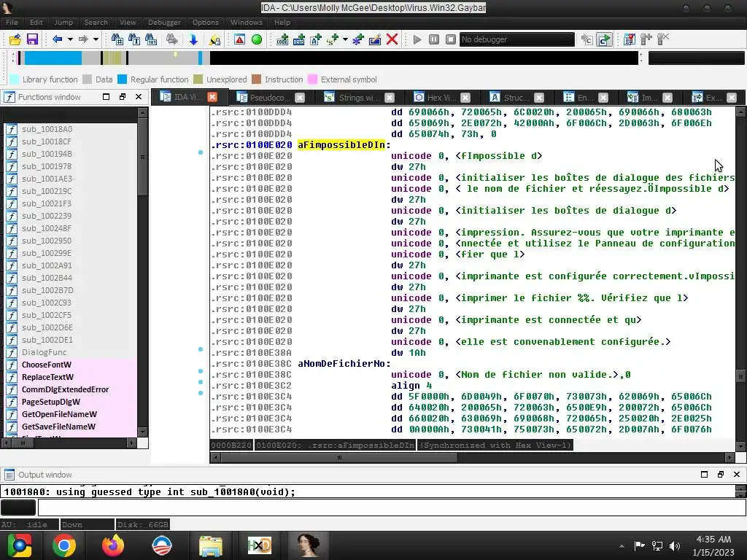747x560 pixels.
Task: Close the Hex View tab
Action: click(465, 98)
